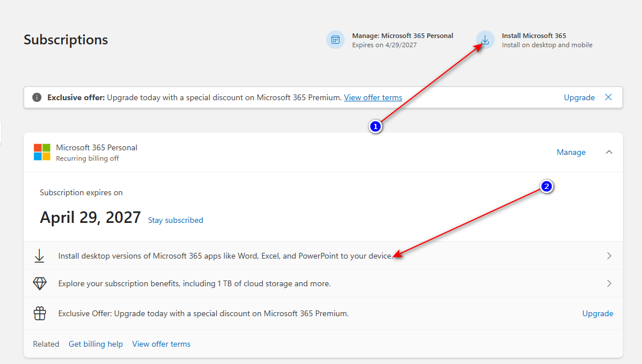Open the Explore subscription benefits chevron

click(609, 283)
